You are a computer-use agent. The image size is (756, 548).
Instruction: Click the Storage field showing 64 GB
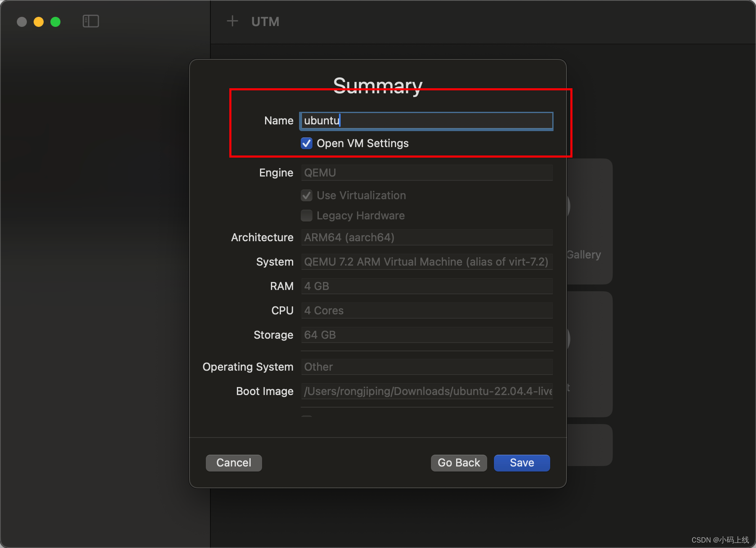[x=427, y=335]
